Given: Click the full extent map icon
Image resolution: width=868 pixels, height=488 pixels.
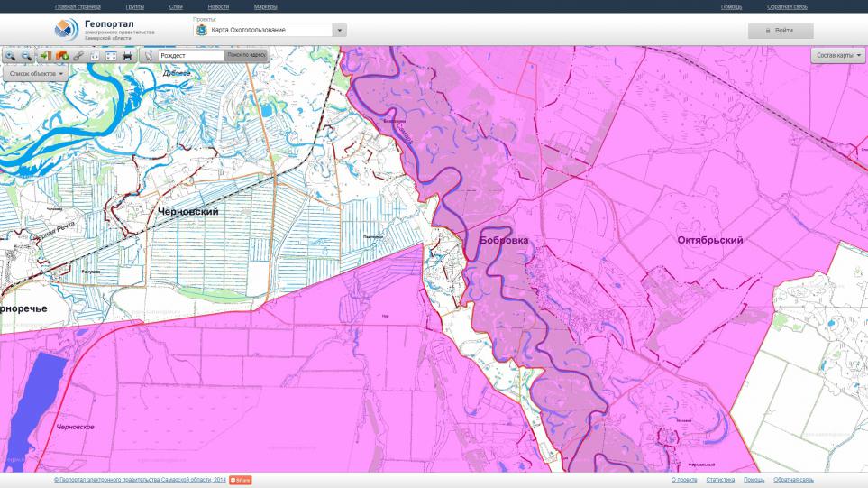Looking at the screenshot, I should click(111, 56).
